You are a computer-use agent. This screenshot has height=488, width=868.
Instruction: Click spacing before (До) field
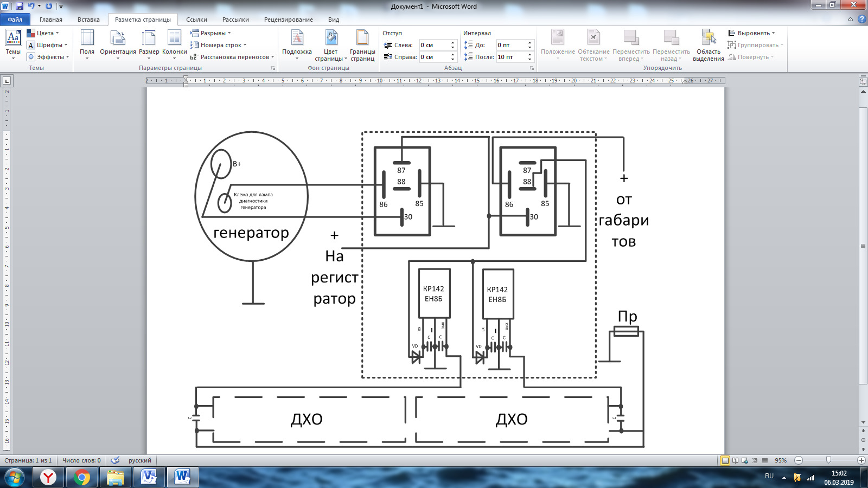coord(510,45)
